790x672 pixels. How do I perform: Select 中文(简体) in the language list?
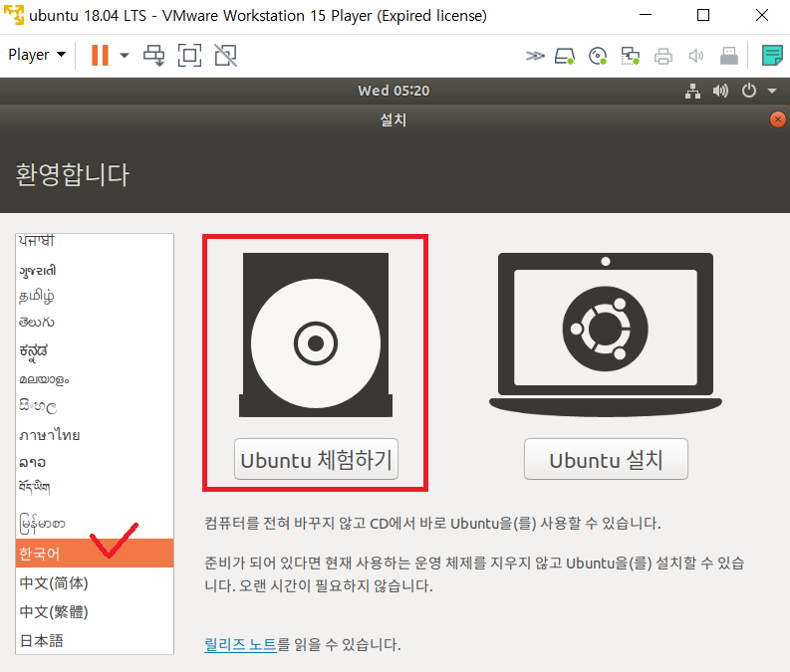(95, 582)
